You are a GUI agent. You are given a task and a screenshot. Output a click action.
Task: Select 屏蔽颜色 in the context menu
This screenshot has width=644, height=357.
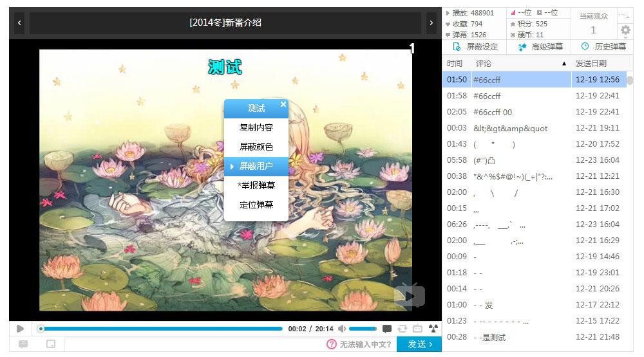pos(256,147)
